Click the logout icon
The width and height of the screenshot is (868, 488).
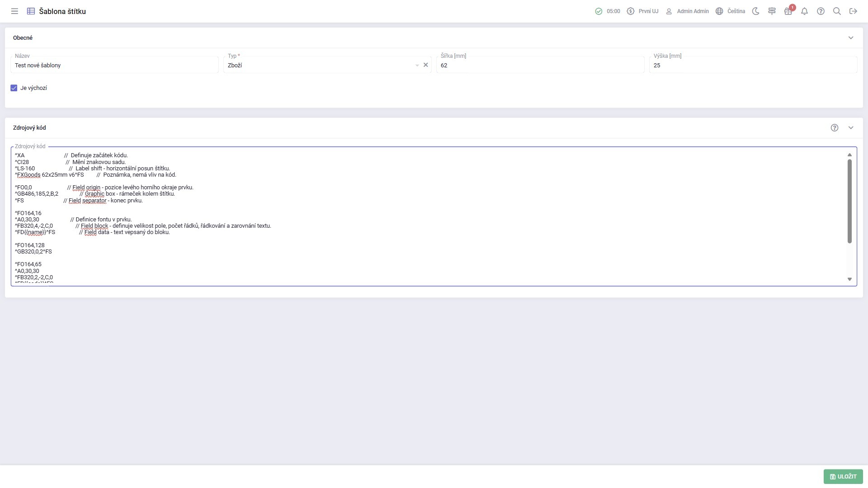[x=853, y=11]
